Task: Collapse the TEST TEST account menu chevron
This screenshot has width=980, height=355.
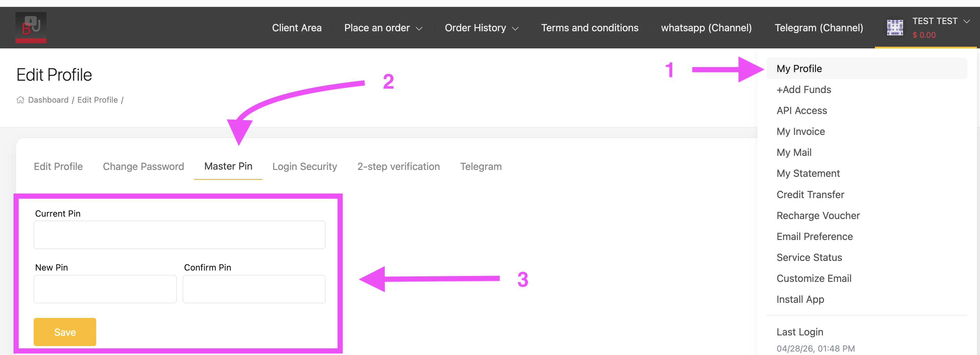Action: (967, 21)
